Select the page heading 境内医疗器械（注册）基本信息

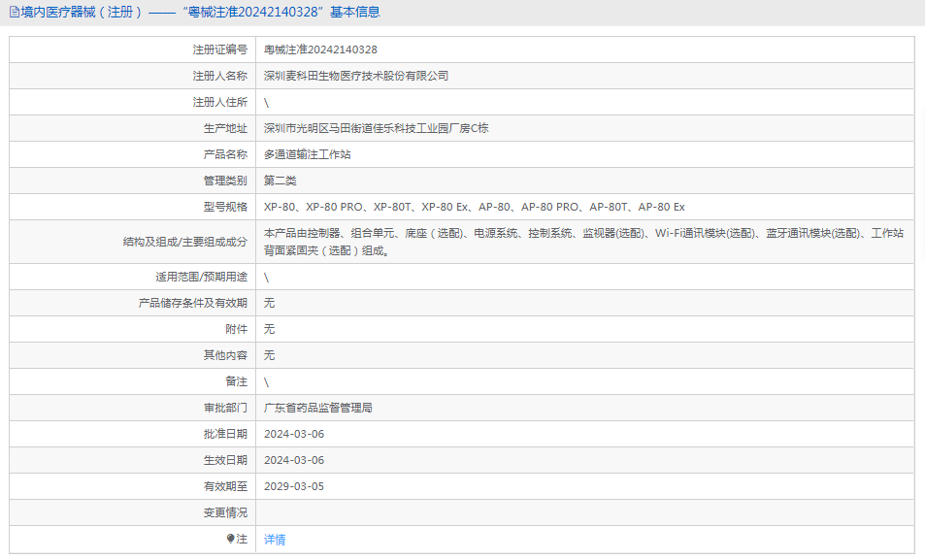(x=200, y=13)
